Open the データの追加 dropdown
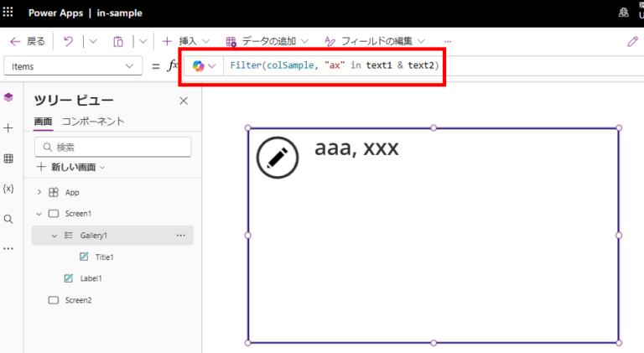644x353 pixels. (x=267, y=41)
